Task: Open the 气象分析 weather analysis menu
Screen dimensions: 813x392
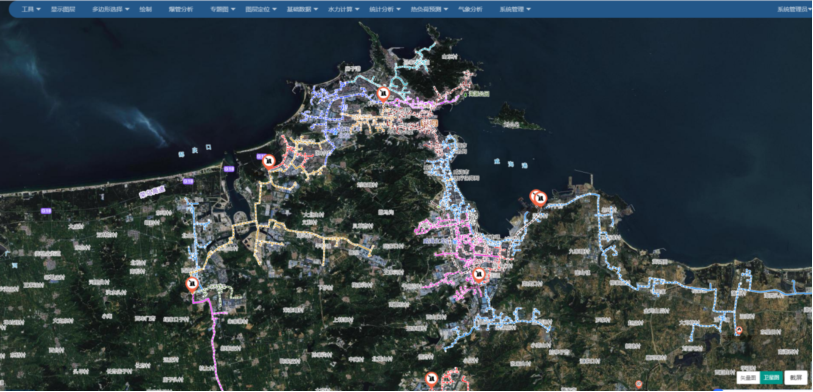Action: 470,9
